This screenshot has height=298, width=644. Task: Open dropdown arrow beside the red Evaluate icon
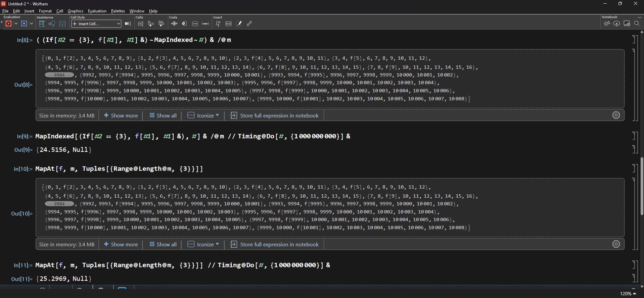click(16, 23)
